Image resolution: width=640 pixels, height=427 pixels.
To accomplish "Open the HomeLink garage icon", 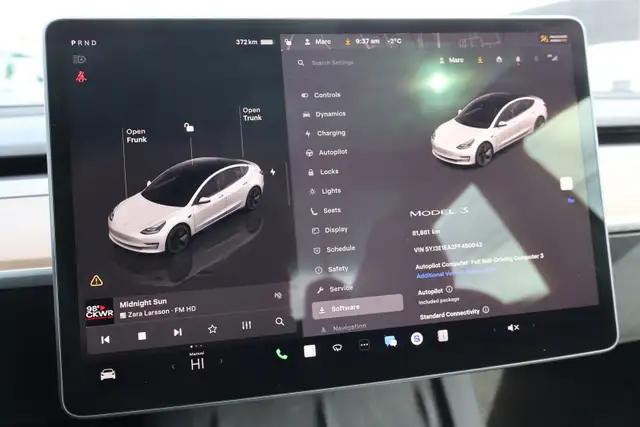I will [499, 60].
